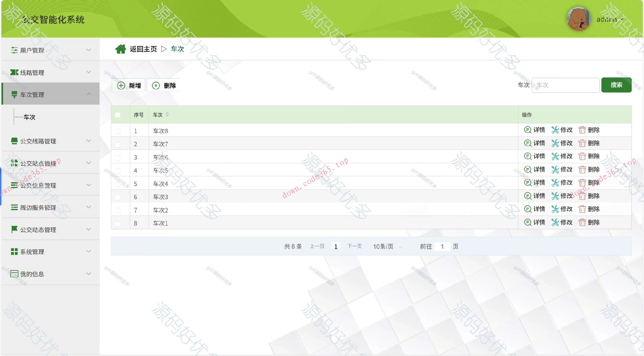Click the 新增 button to add record
This screenshot has height=356, width=644.
point(128,85)
